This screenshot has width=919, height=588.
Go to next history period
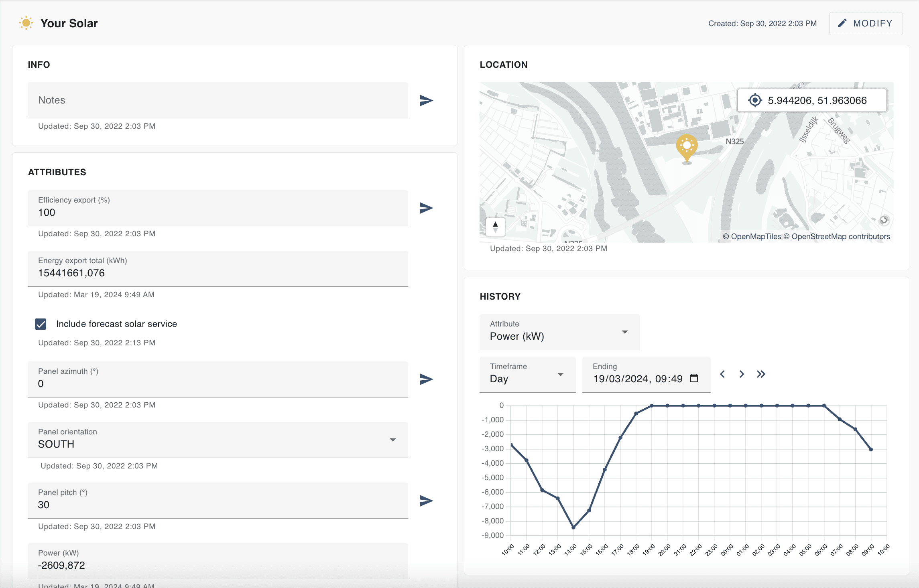point(742,374)
